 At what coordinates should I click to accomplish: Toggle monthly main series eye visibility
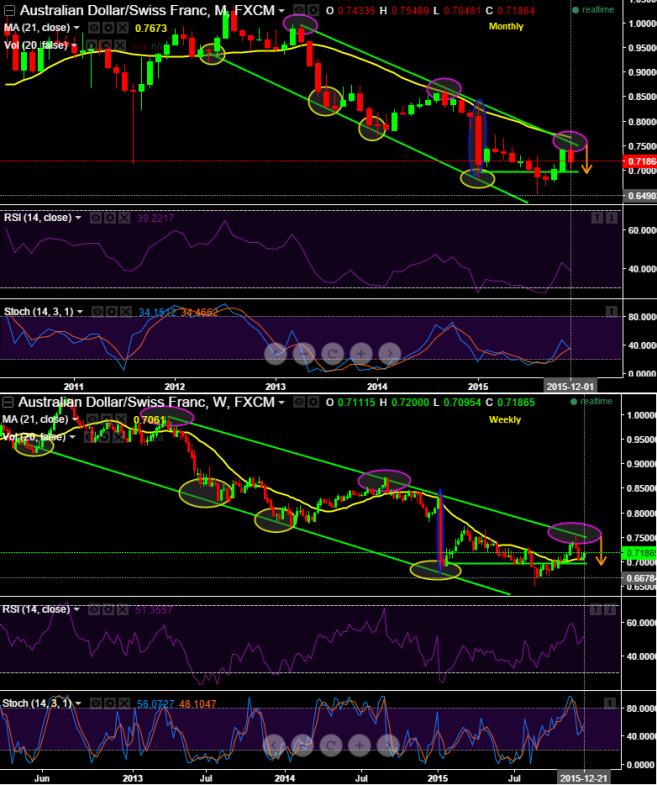[x=299, y=10]
